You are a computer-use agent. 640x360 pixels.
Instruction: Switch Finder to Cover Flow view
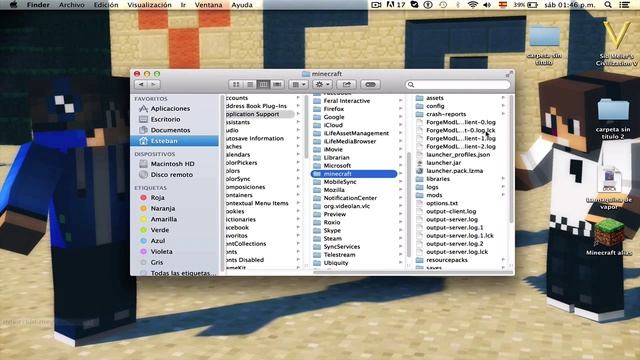[278, 84]
